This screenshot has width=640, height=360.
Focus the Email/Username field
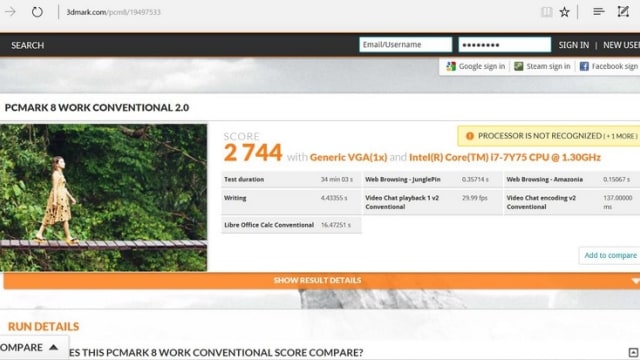tap(405, 44)
